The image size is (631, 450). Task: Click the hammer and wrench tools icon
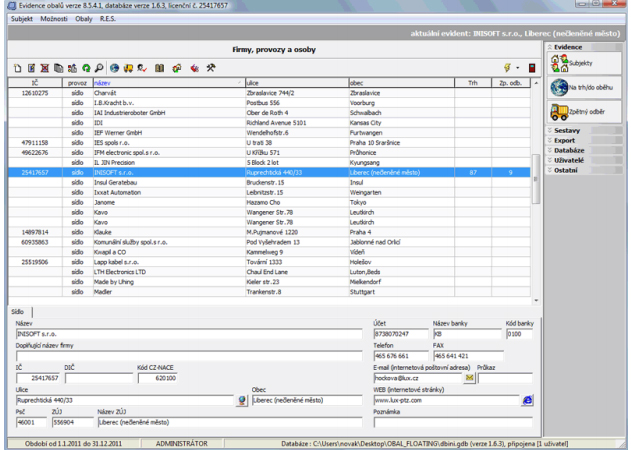(211, 68)
